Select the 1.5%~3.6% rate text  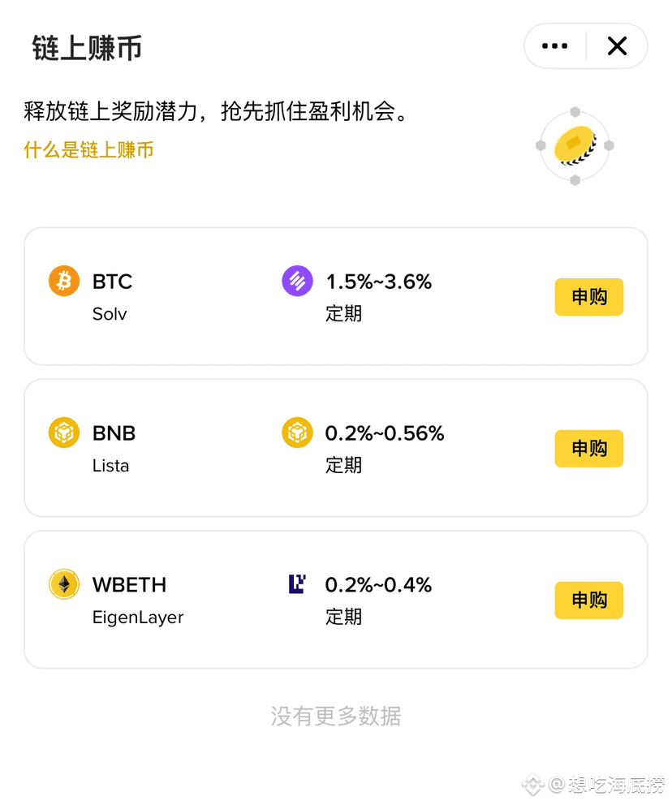pyautogui.click(x=379, y=282)
